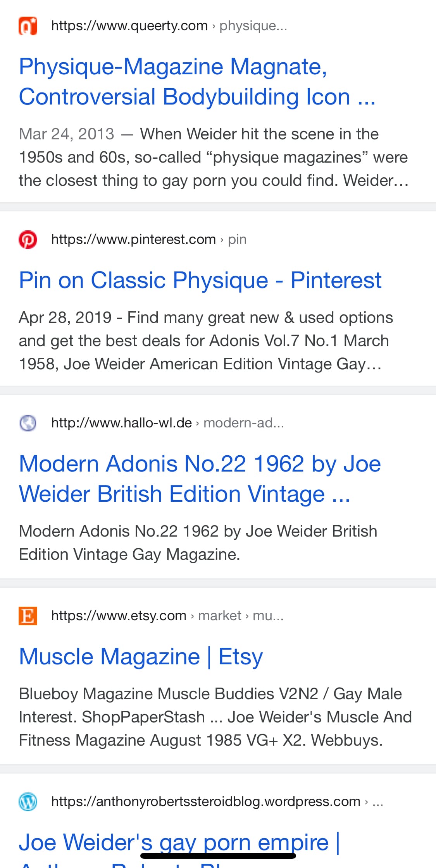Tap the globe icon beside hallo-wl.de

28,423
